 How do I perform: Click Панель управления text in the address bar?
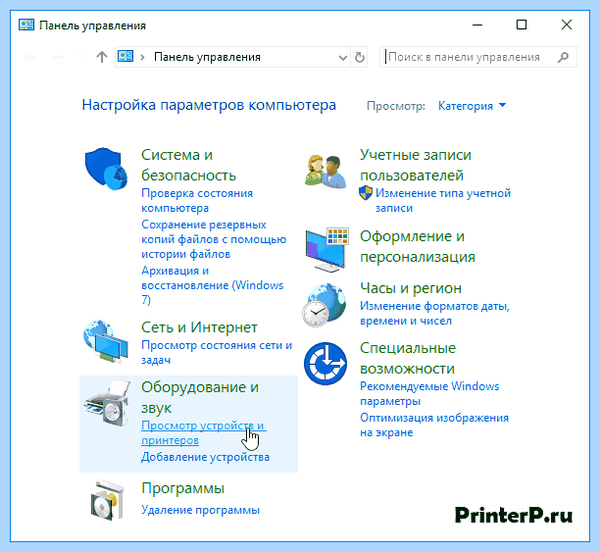(207, 57)
